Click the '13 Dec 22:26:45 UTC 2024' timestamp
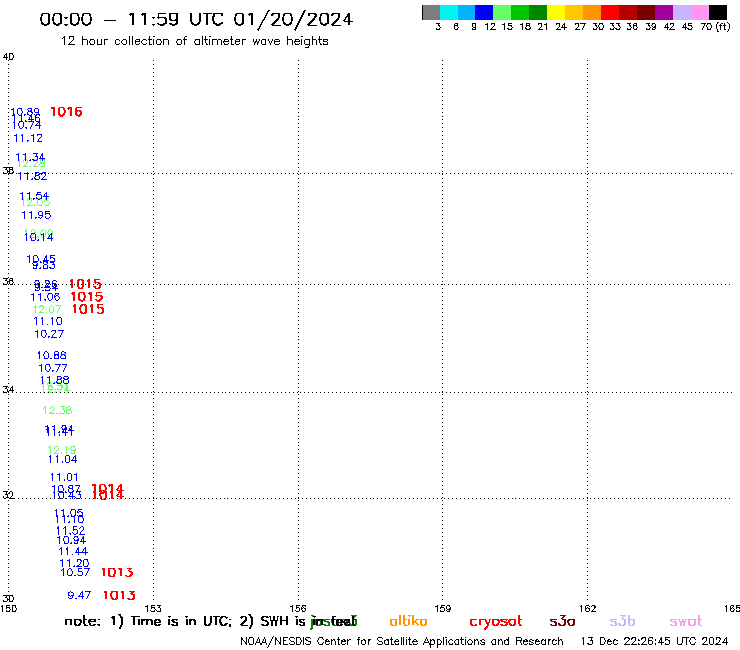This screenshot has width=740, height=650. pos(654,641)
